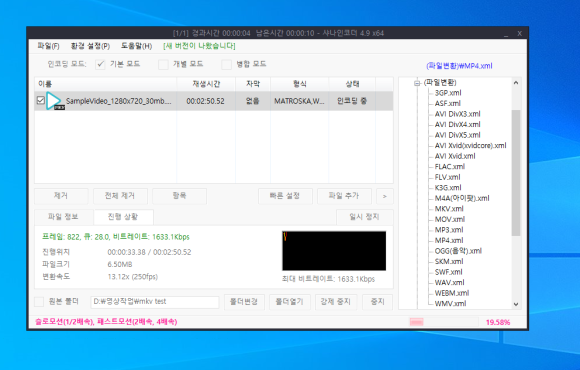This screenshot has width=580, height=370.
Task: Click the 전체 제거 button
Action: [x=120, y=196]
